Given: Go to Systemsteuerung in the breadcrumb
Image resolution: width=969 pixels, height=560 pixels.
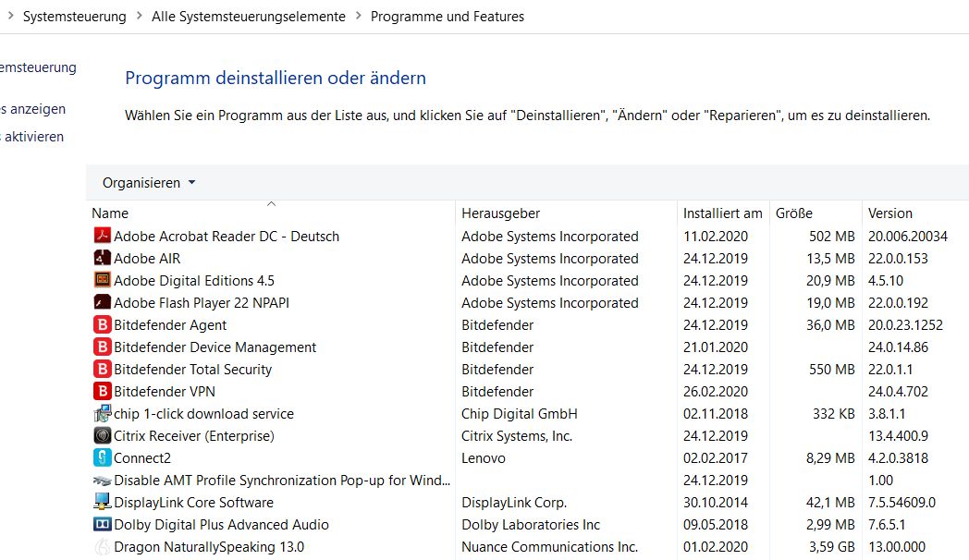Looking at the screenshot, I should [74, 17].
